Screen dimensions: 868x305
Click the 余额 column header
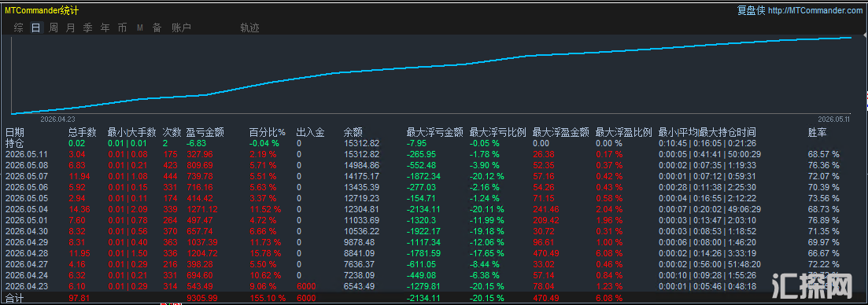pos(353,133)
